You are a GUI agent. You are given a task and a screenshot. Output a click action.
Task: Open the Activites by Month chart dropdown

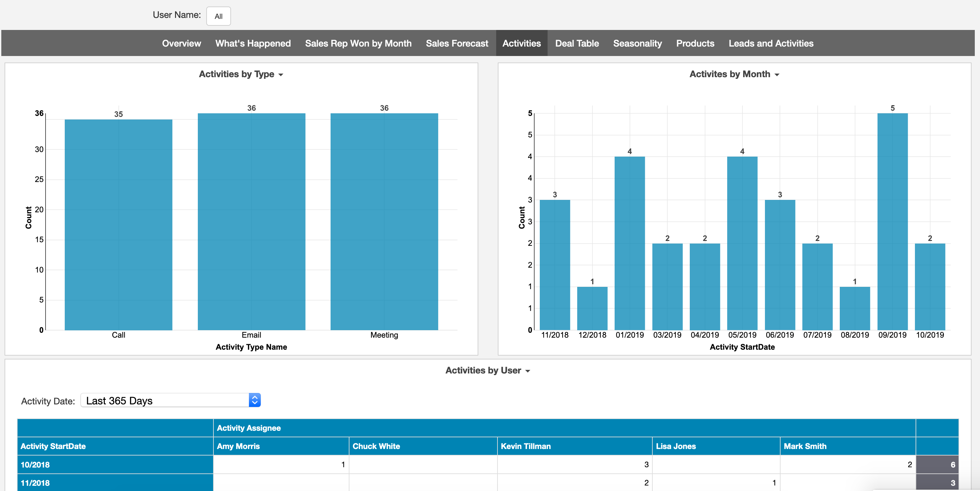pyautogui.click(x=778, y=74)
